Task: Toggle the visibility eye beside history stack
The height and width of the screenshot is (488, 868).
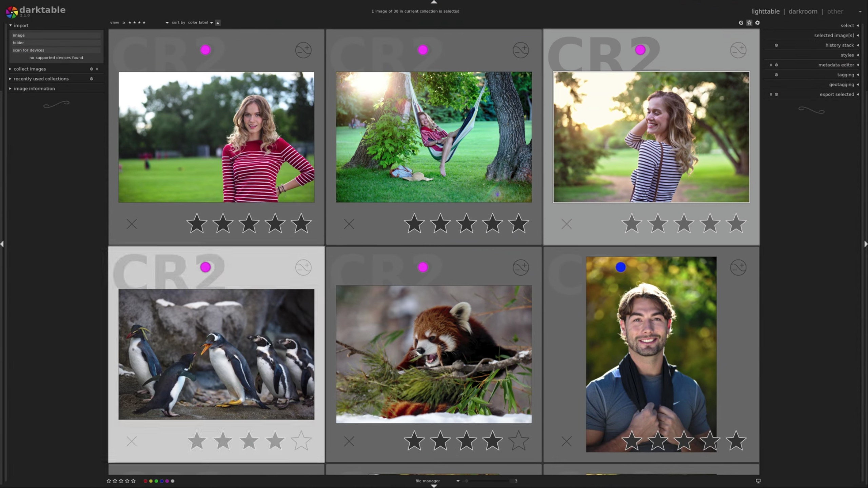Action: pyautogui.click(x=776, y=45)
